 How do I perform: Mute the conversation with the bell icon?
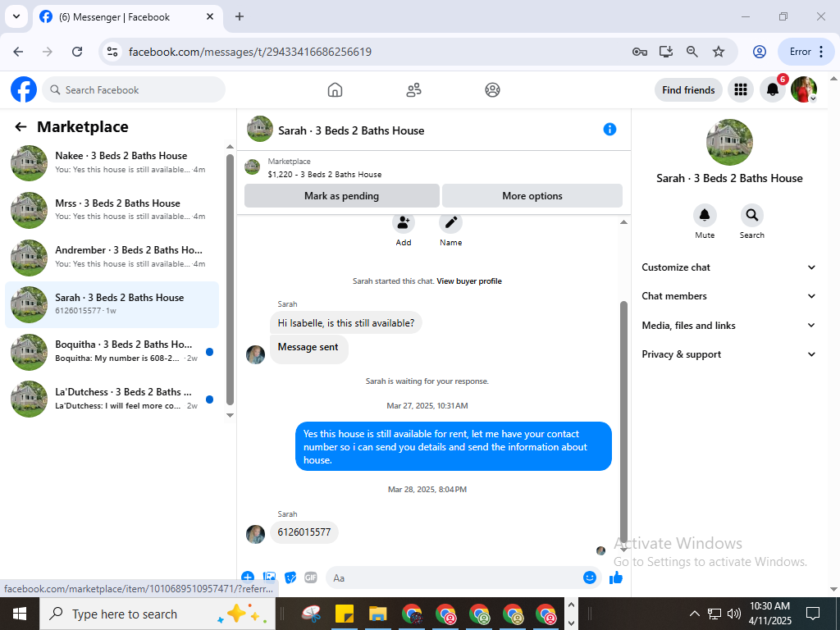click(x=705, y=216)
